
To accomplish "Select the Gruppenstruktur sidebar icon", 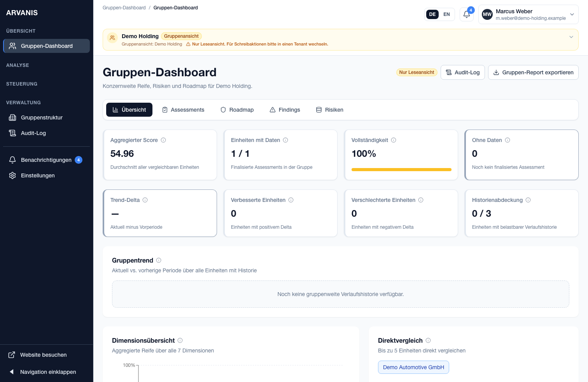I will tap(12, 117).
